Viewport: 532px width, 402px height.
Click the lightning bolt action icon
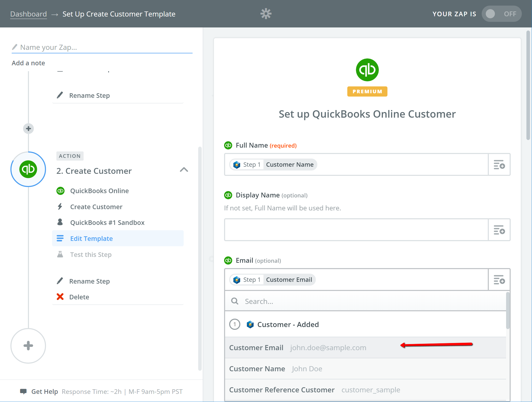pyautogui.click(x=60, y=207)
